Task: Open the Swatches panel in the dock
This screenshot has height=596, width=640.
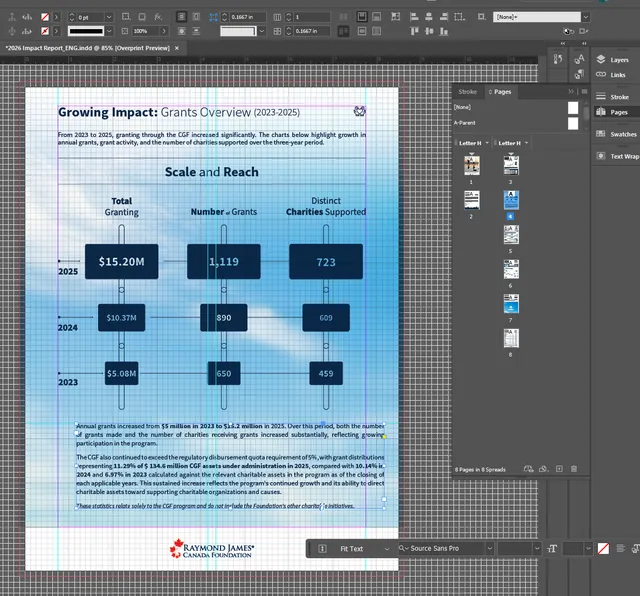Action: click(616, 134)
